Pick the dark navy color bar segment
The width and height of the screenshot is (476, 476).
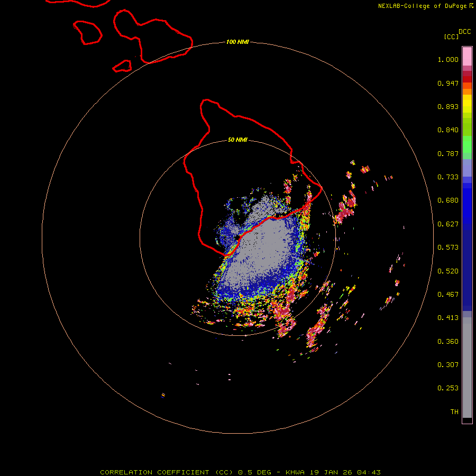tap(467, 268)
